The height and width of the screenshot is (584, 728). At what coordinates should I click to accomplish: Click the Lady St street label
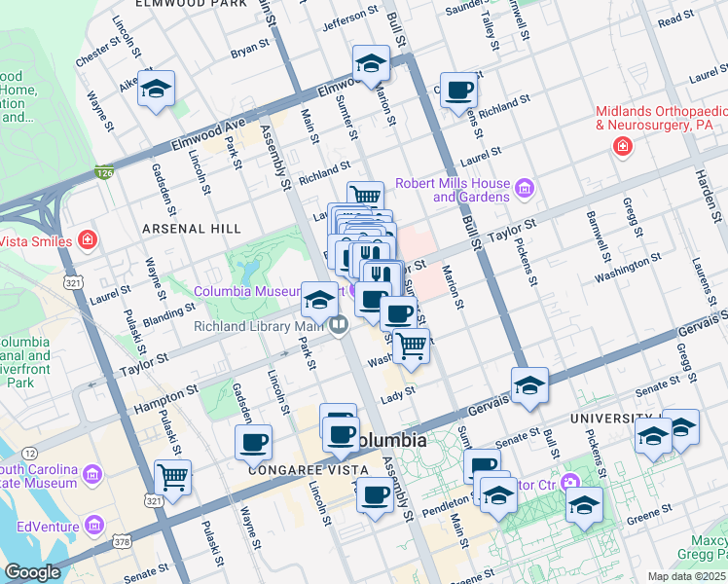(x=398, y=395)
